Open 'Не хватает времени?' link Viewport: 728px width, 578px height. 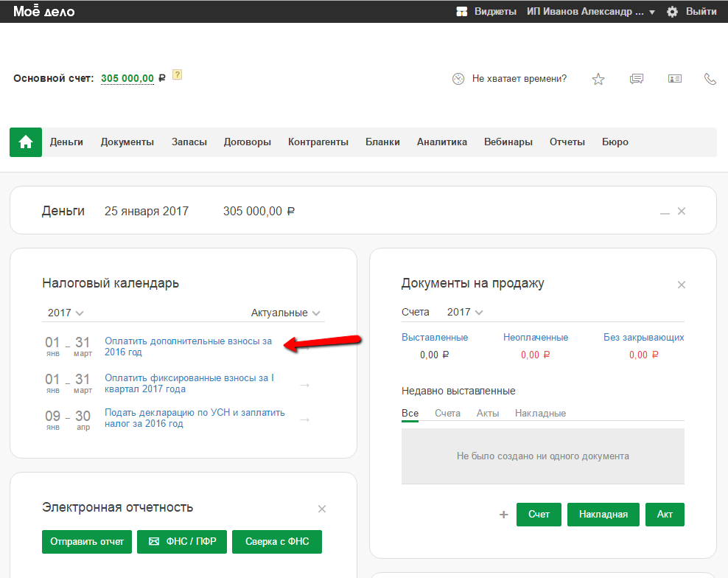[519, 79]
